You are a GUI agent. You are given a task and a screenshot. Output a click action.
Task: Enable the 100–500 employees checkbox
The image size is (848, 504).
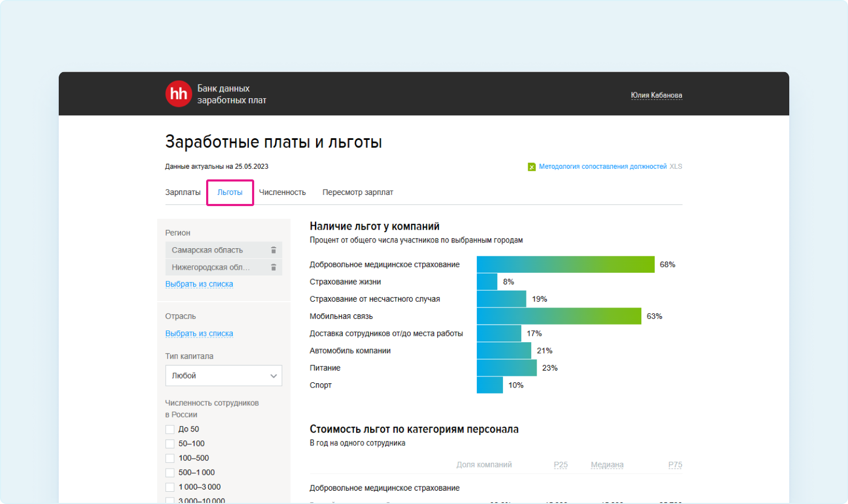coord(170,458)
